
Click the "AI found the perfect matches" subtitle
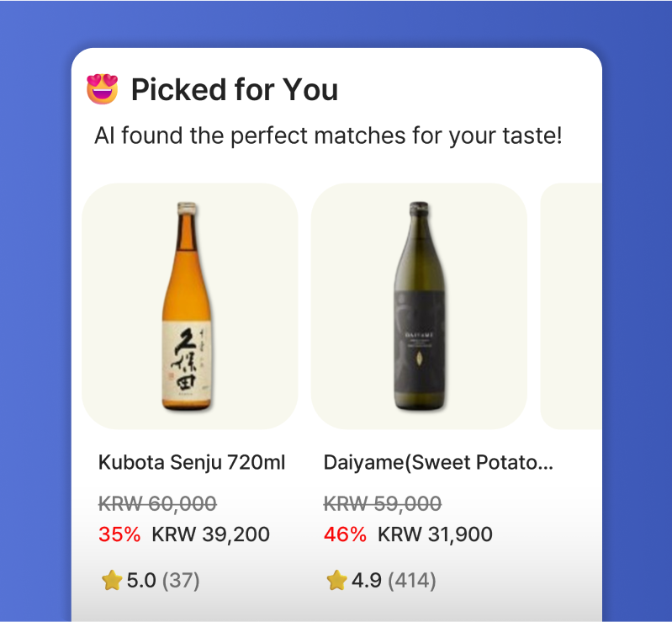pos(328,136)
